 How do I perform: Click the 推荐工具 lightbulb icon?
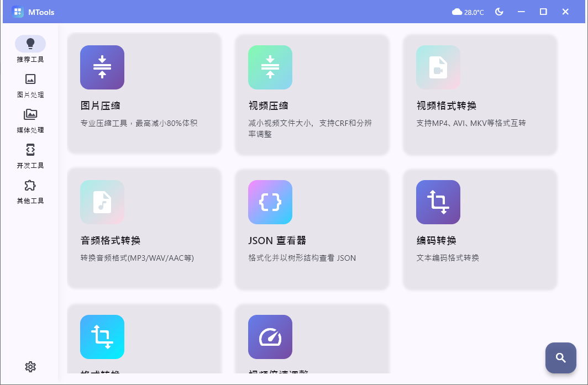[30, 43]
